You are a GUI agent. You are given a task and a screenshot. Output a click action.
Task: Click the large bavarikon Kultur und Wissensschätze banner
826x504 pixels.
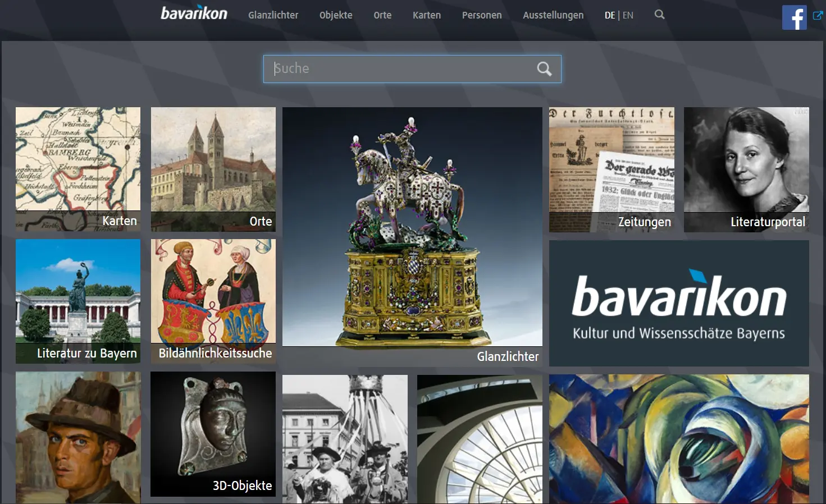(x=679, y=303)
